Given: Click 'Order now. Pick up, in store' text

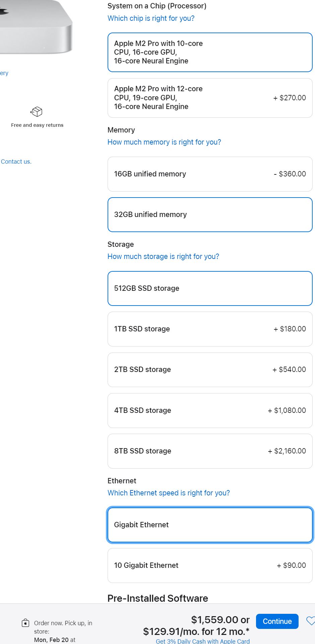Looking at the screenshot, I should 63,627.
